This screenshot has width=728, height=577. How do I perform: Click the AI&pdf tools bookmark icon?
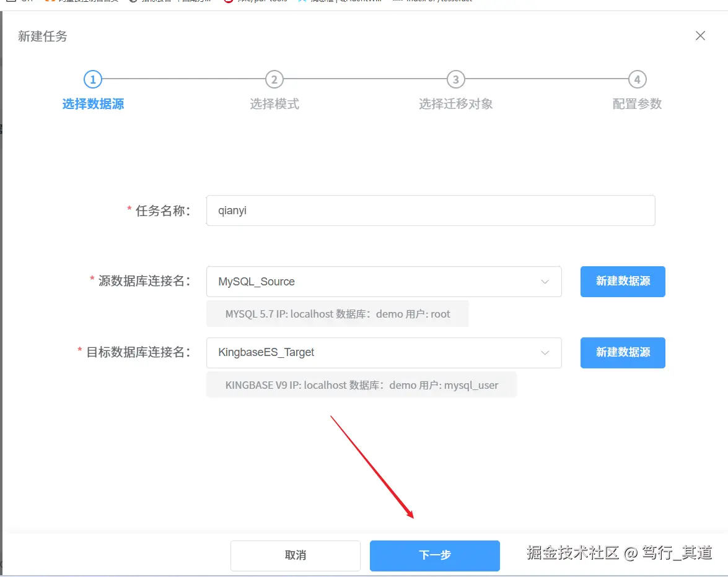tap(227, 2)
